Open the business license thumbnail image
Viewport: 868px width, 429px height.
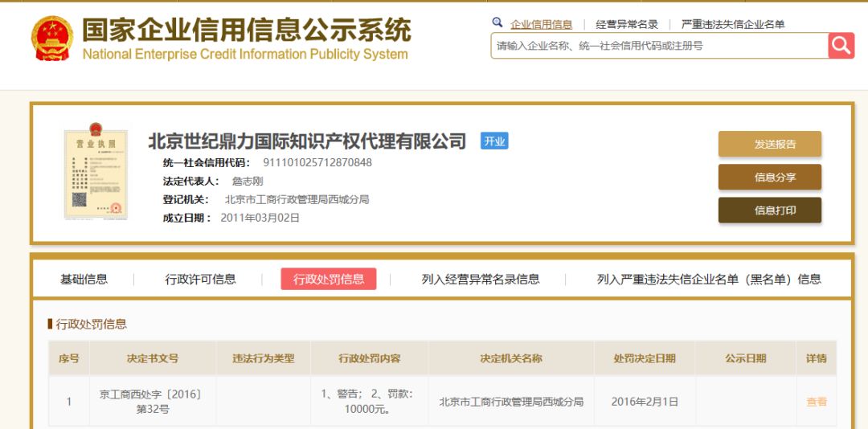[x=96, y=170]
